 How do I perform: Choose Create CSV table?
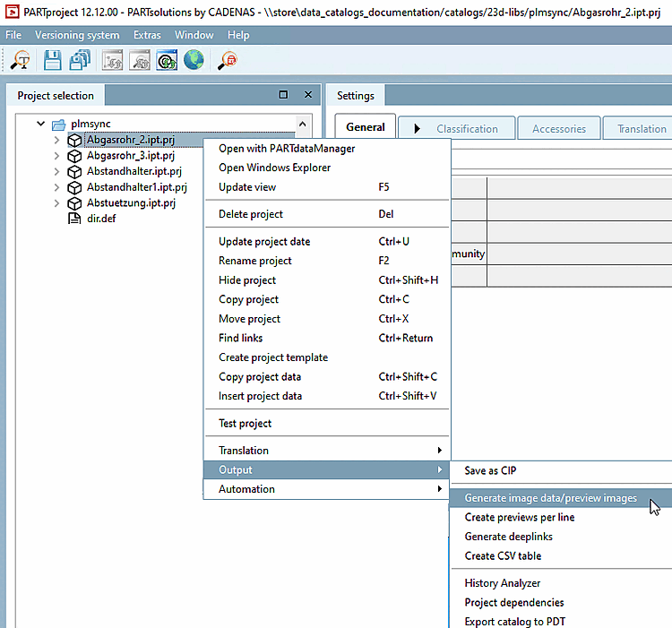[x=562, y=555]
